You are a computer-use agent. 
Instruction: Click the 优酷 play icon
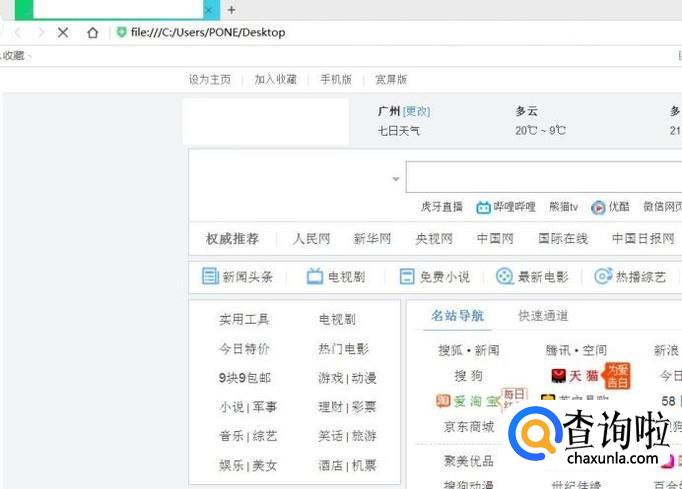598,208
